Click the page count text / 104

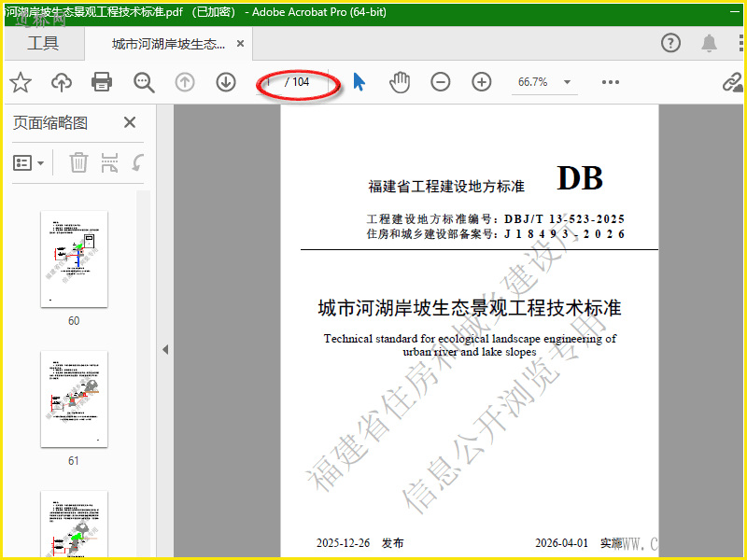(297, 82)
